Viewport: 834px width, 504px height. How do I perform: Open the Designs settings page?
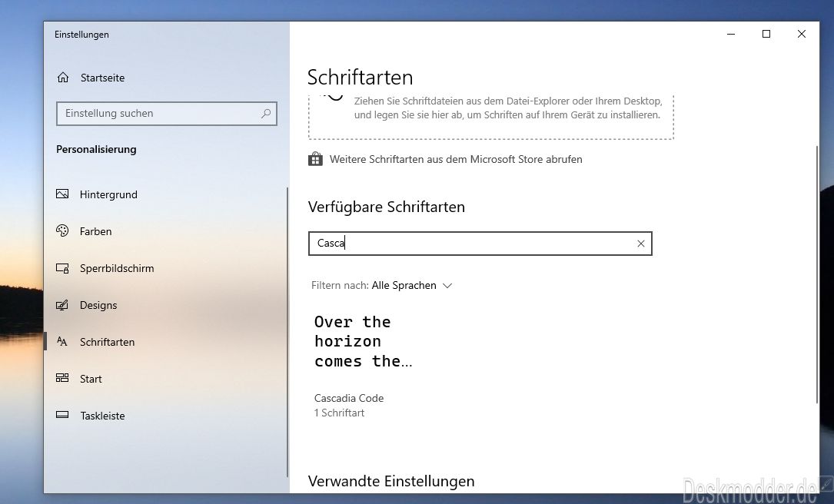[x=98, y=305]
